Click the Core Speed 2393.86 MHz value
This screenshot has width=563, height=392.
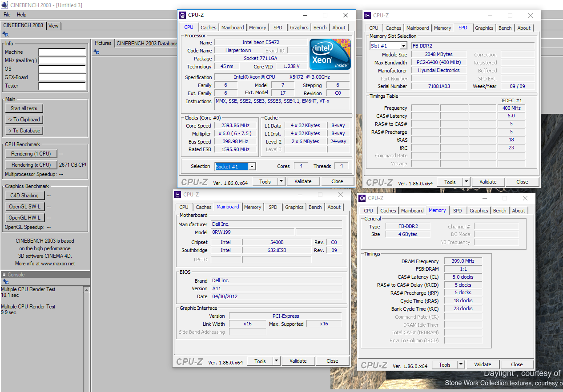point(235,126)
